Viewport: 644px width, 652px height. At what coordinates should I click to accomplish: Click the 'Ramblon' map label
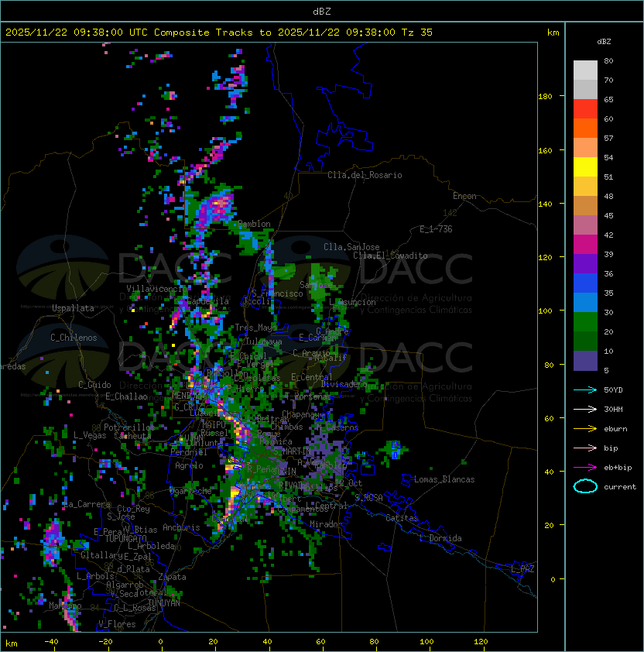254,224
